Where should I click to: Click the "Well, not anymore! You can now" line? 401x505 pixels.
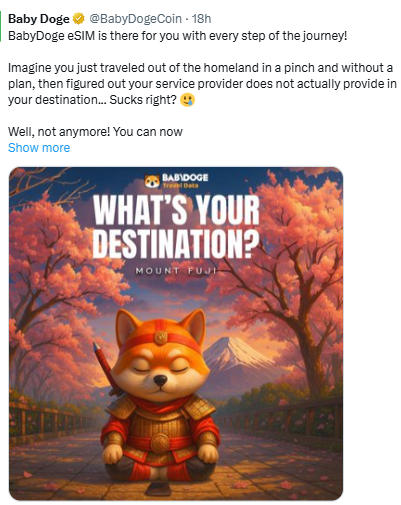pos(95,132)
